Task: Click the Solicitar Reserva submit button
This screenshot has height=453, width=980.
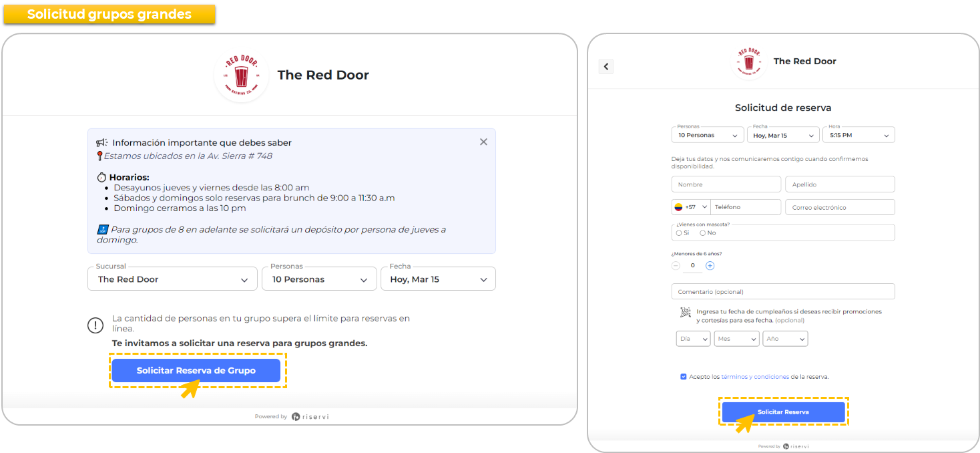Action: [x=783, y=412]
